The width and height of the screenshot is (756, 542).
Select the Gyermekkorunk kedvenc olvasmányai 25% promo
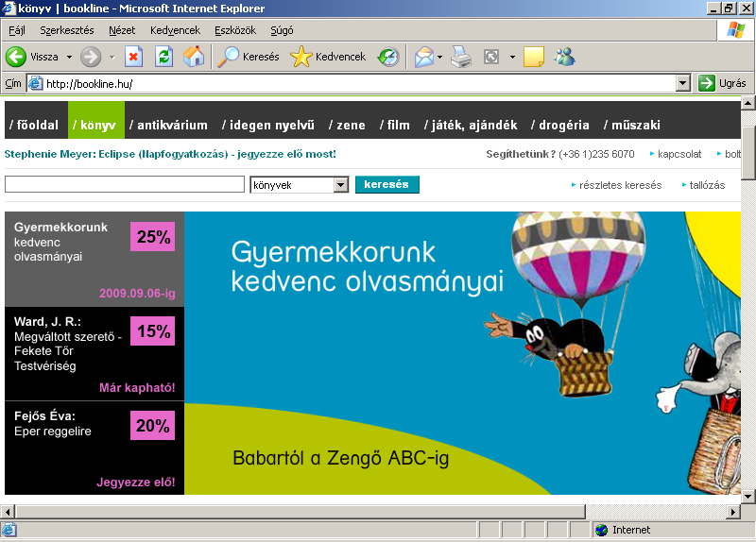[x=94, y=259]
